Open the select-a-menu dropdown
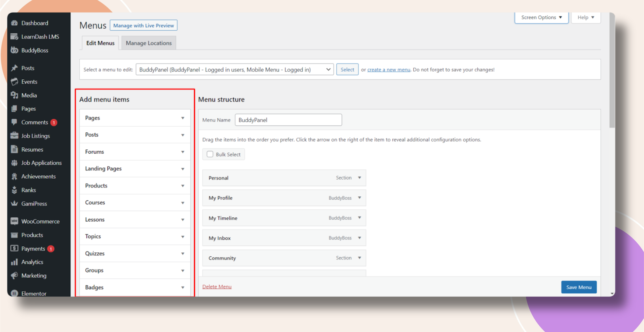The width and height of the screenshot is (644, 332). click(235, 70)
